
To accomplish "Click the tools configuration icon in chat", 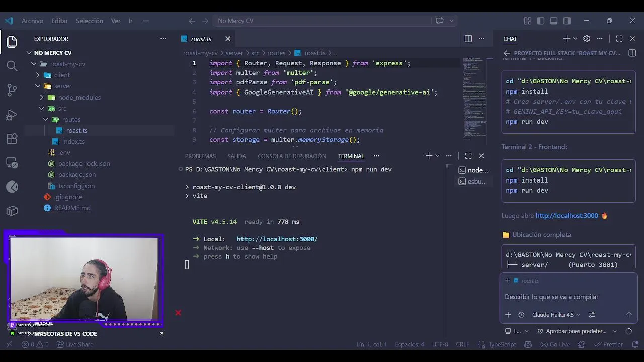I will click(592, 315).
